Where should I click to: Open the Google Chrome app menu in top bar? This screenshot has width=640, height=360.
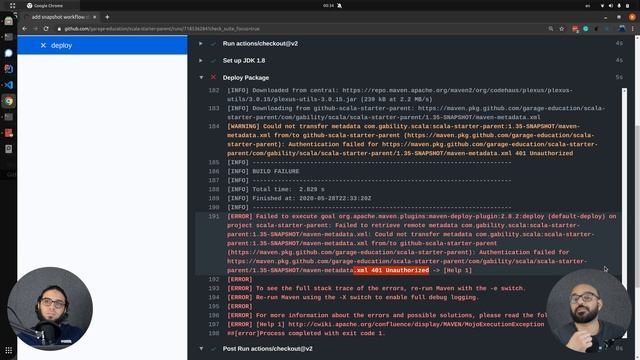click(45, 6)
